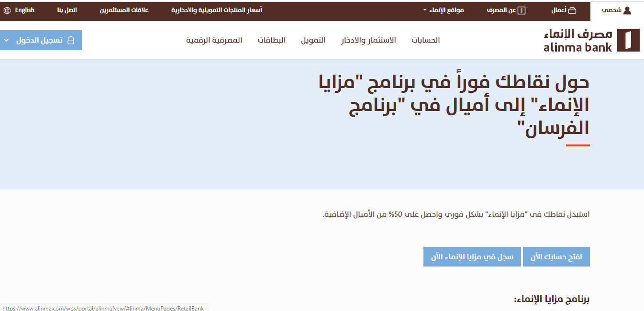Click the lock icon on login button
This screenshot has height=311, width=644.
pos(71,40)
